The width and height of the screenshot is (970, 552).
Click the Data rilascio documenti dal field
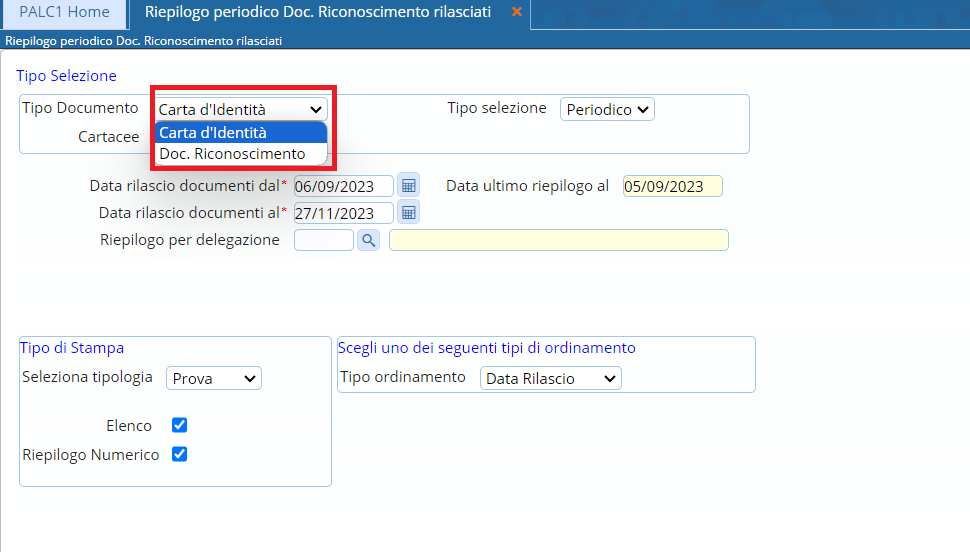click(342, 186)
